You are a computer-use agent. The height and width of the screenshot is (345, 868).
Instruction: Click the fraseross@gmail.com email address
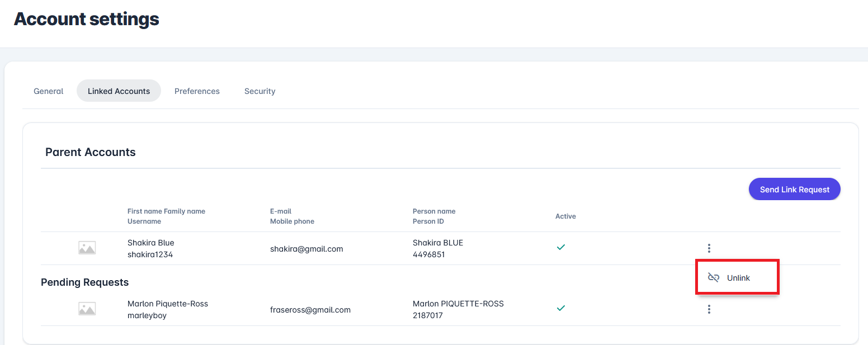310,310
